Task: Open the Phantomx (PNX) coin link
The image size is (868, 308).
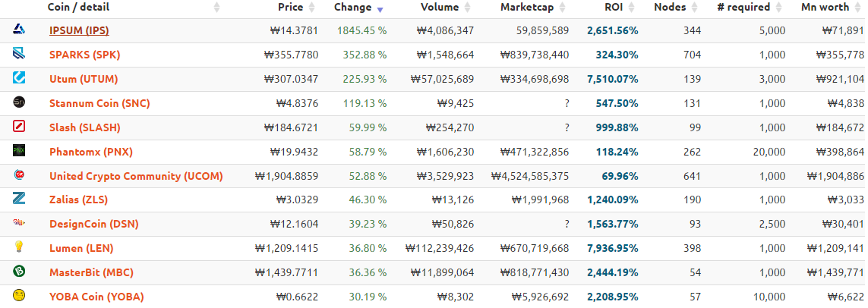Action: (x=91, y=152)
